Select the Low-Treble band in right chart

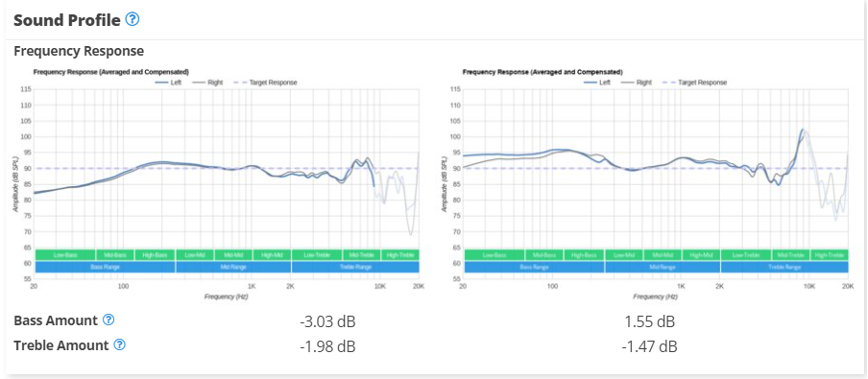click(746, 255)
